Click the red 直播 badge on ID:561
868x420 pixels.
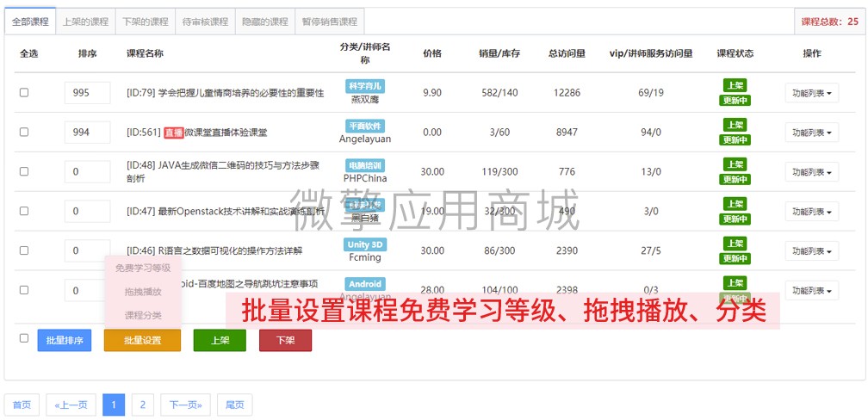pyautogui.click(x=173, y=133)
